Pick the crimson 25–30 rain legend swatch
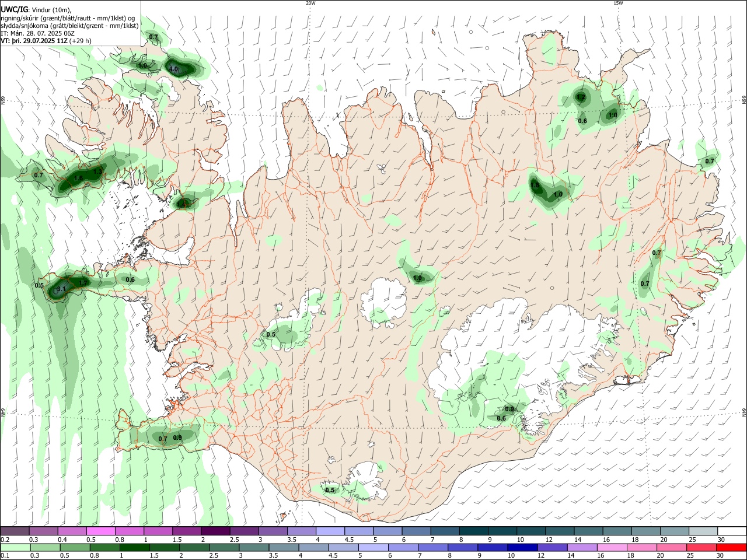 pos(701,547)
